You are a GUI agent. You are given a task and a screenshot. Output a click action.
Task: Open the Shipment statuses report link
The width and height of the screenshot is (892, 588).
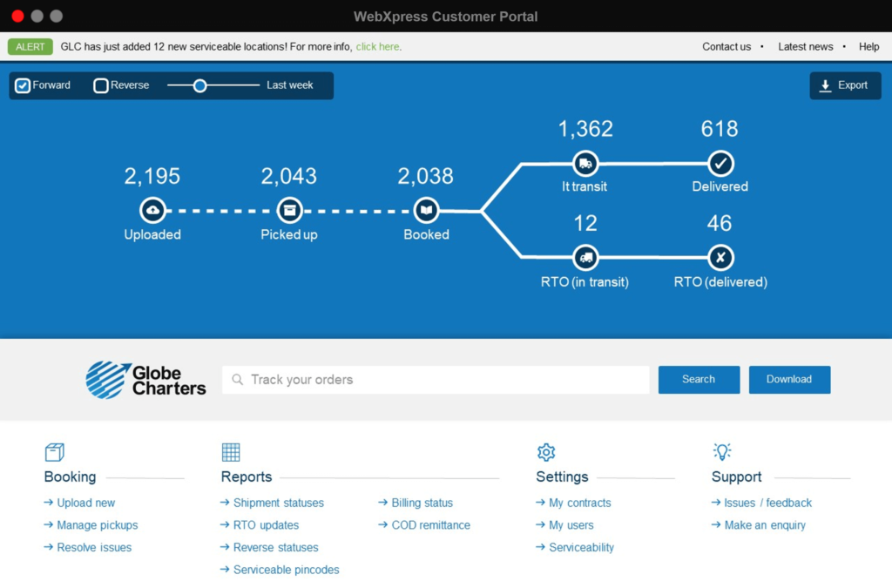pos(278,503)
